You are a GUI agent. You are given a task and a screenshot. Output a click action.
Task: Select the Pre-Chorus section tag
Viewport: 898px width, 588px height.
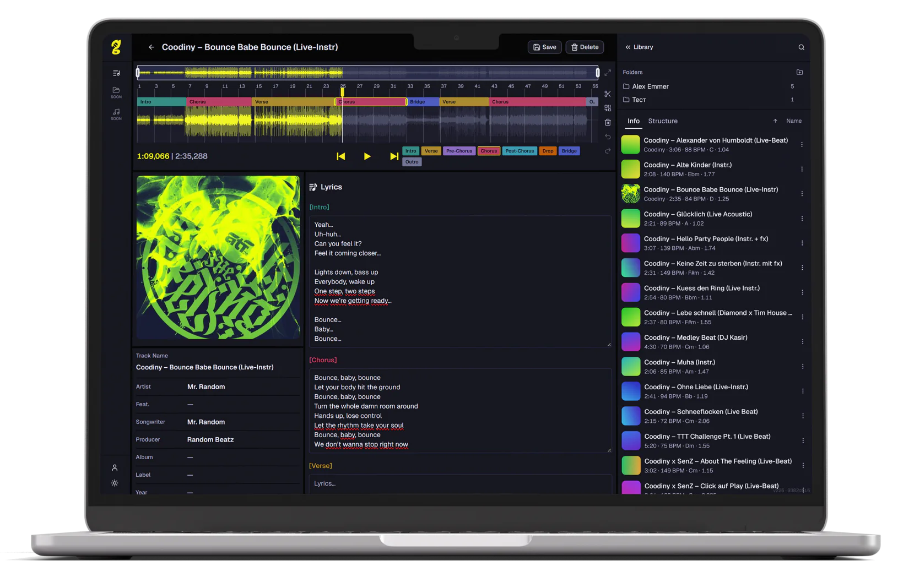click(459, 151)
